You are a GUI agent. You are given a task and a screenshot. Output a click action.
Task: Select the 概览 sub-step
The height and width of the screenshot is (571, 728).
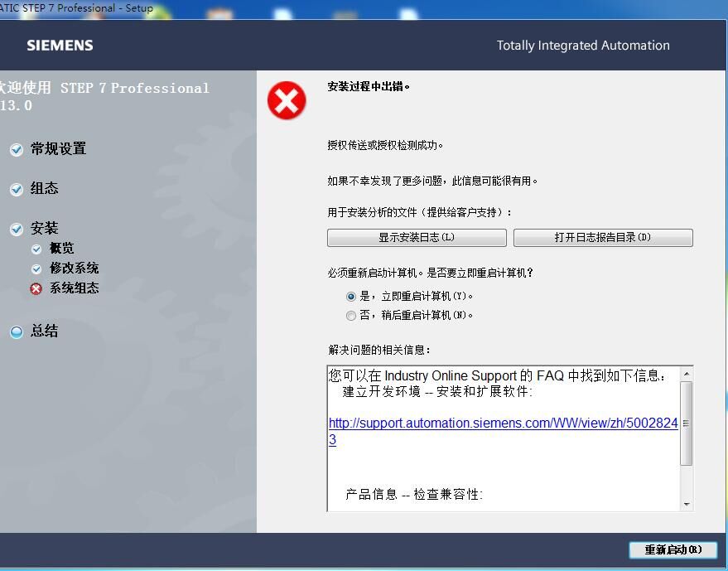62,248
